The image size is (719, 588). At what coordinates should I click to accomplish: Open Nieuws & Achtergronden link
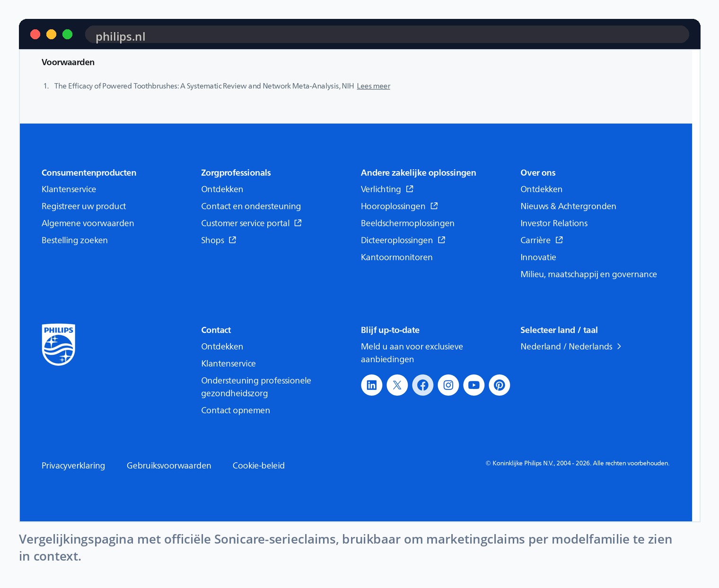click(569, 206)
